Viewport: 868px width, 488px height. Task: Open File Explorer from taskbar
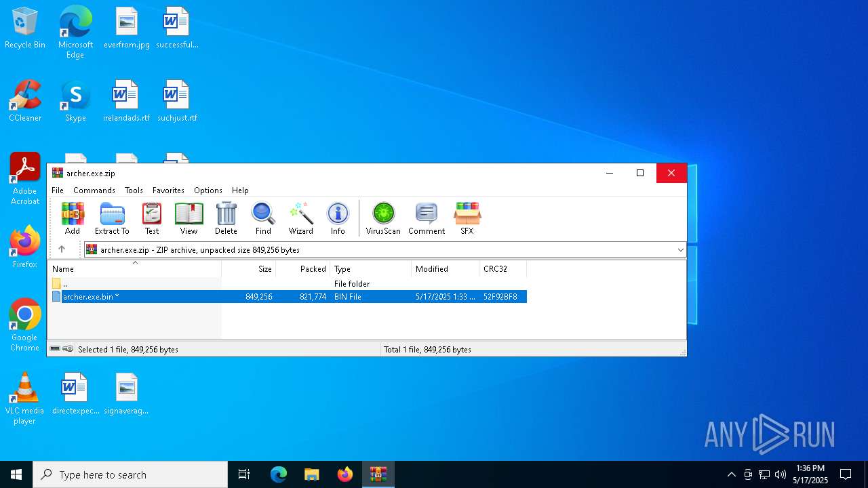click(x=311, y=474)
